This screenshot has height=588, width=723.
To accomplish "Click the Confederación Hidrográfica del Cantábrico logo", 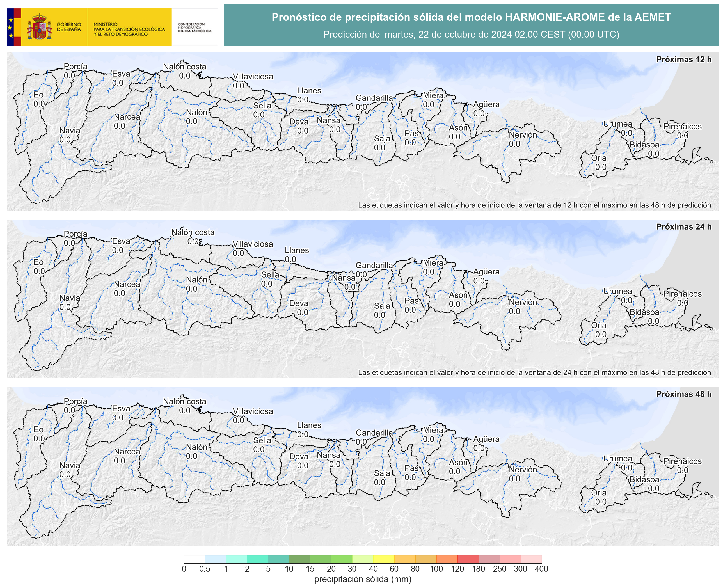I will tap(195, 28).
